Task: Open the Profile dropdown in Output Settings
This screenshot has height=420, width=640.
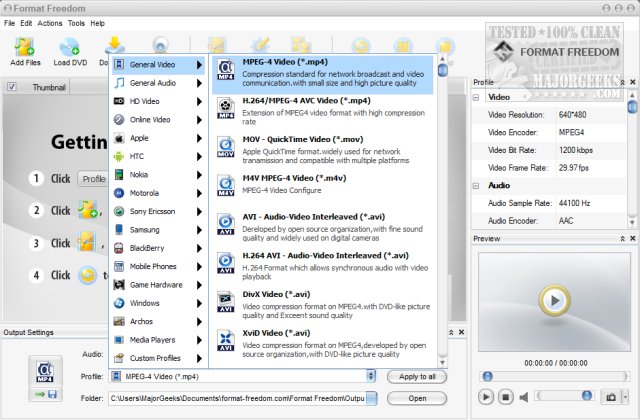Action: click(x=372, y=377)
